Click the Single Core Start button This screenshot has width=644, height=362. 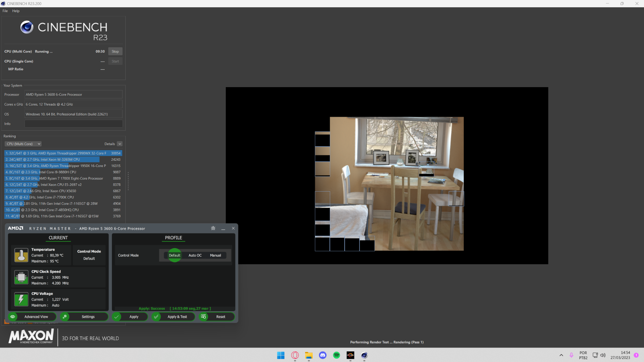tap(115, 61)
